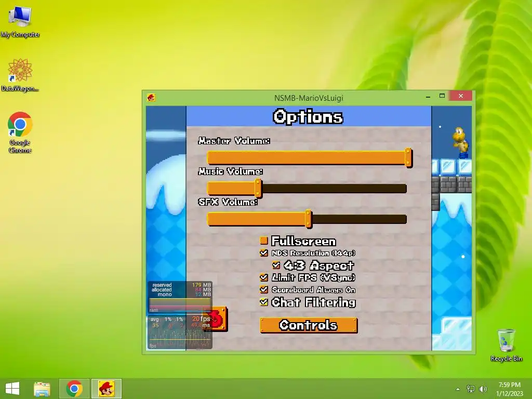Click the Master Volume slider handle
Screen dimensions: 532x399
(408, 157)
